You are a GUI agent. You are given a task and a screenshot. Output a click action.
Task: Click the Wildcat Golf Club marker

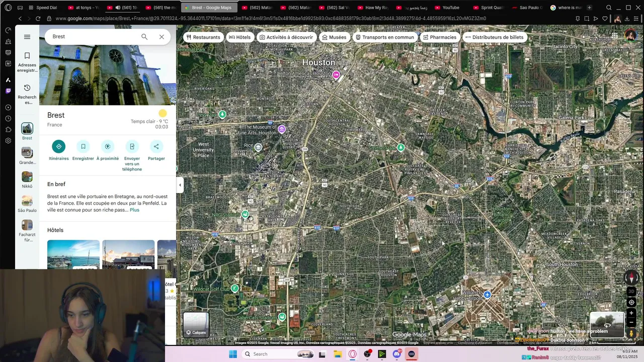(234, 289)
